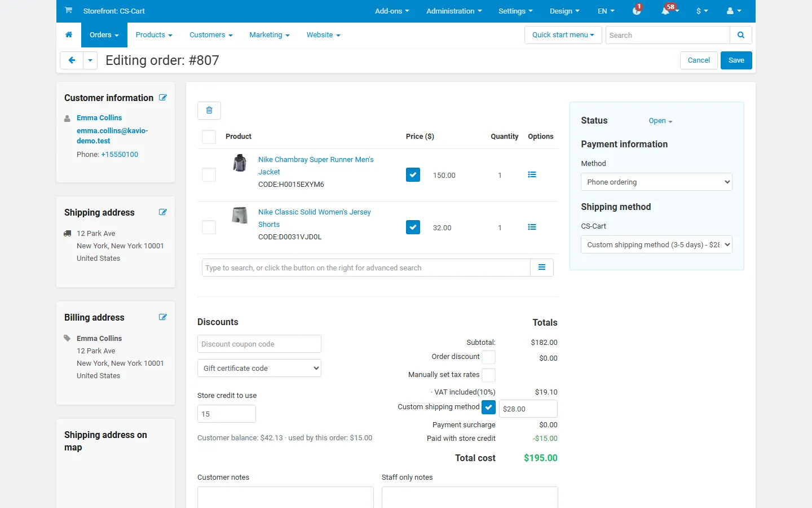
Task: Click the Nike Jersey Shorts thumbnail
Action: coord(240,215)
